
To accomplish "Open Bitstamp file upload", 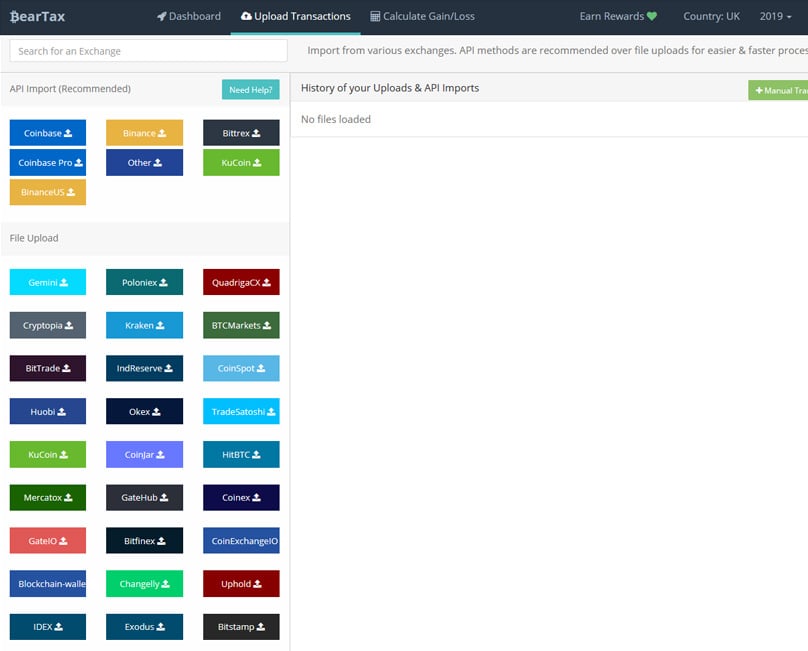I will pos(241,627).
